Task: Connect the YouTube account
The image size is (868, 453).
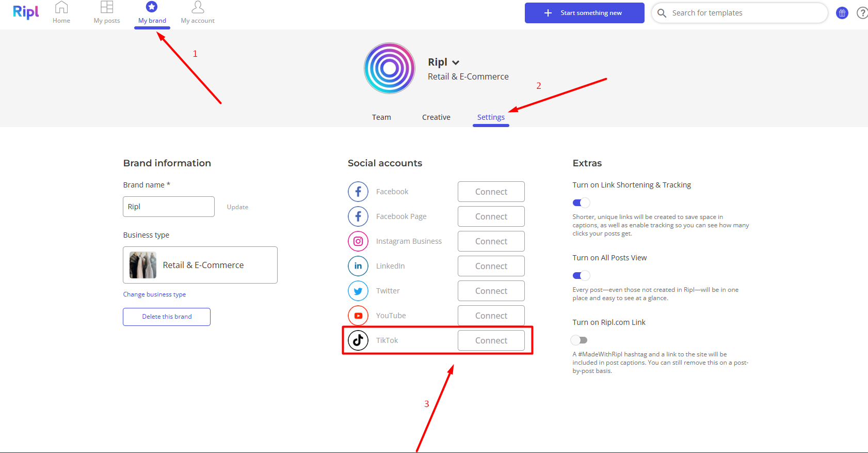Action: 491,316
